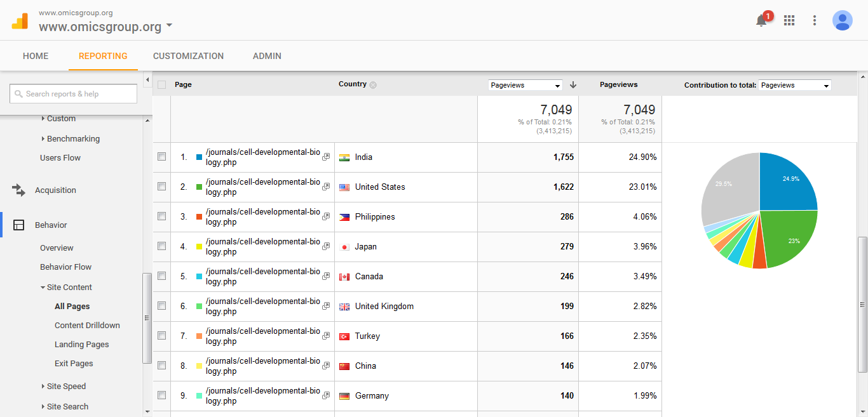The image size is (868, 417).
Task: Collapse the Site Content section
Action: [66, 287]
